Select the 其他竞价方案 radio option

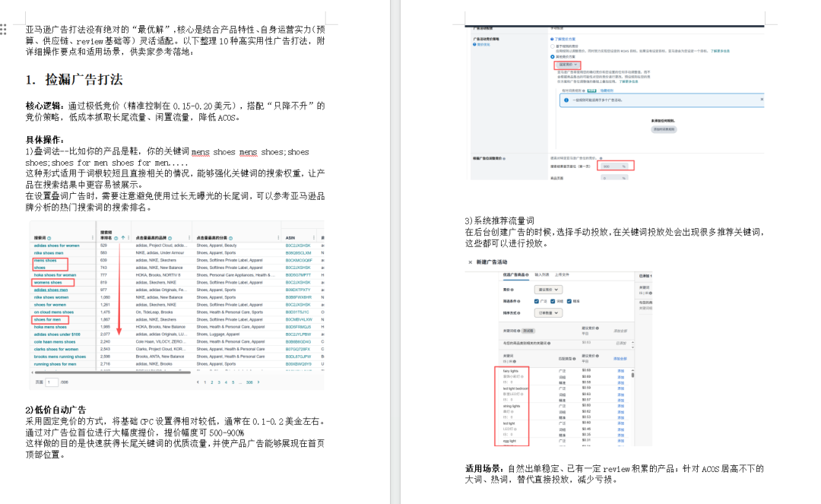pyautogui.click(x=553, y=56)
